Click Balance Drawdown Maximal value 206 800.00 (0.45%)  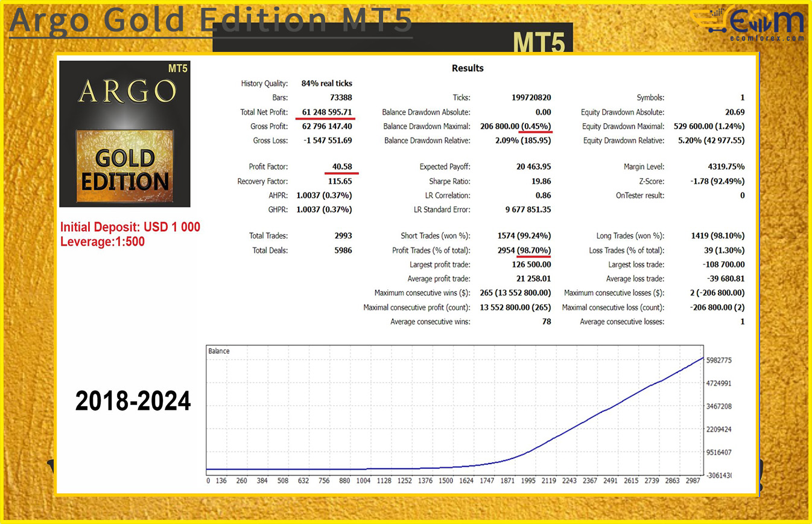tap(517, 126)
